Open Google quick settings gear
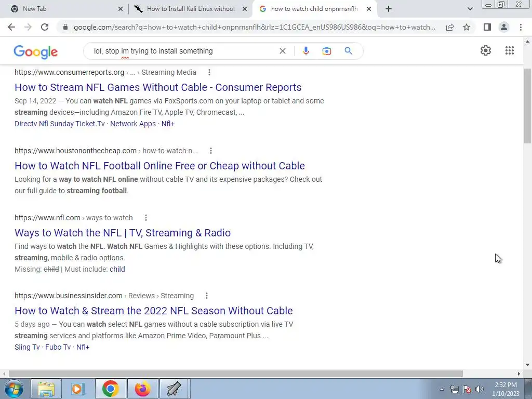Viewport: 532px width, 399px height. tap(486, 50)
